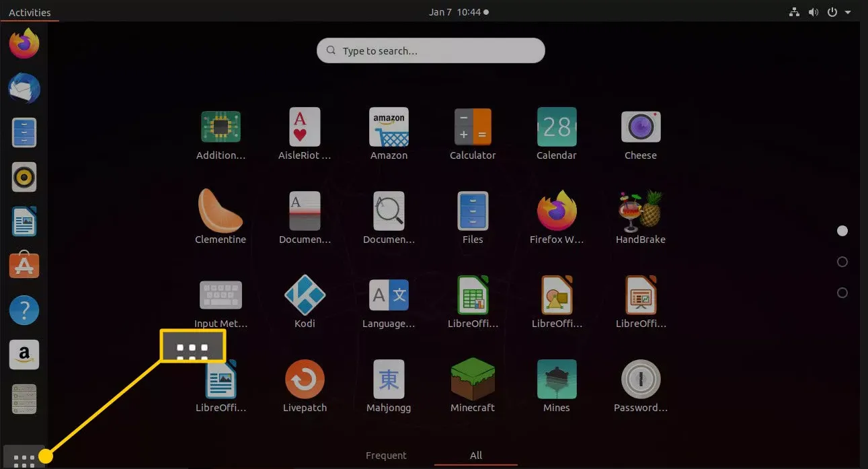
Task: Click Amazon icon in the dock
Action: pos(24,355)
